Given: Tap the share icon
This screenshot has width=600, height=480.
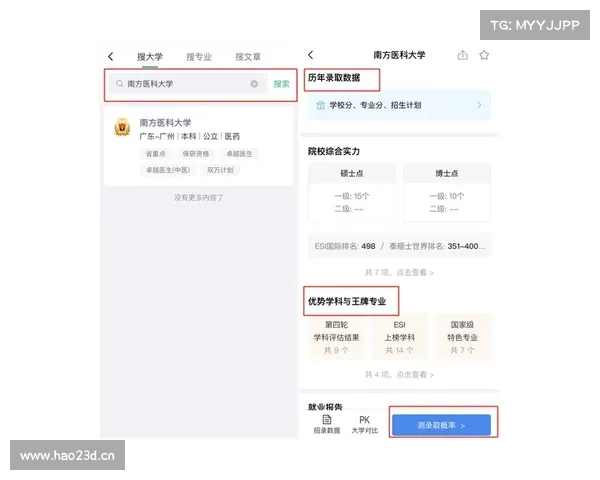Looking at the screenshot, I should click(x=462, y=55).
